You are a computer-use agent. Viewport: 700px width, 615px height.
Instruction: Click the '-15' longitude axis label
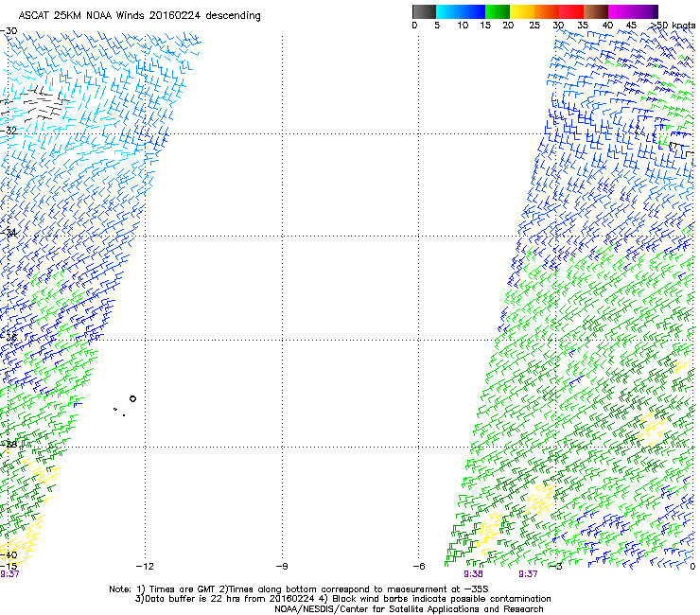click(x=9, y=567)
